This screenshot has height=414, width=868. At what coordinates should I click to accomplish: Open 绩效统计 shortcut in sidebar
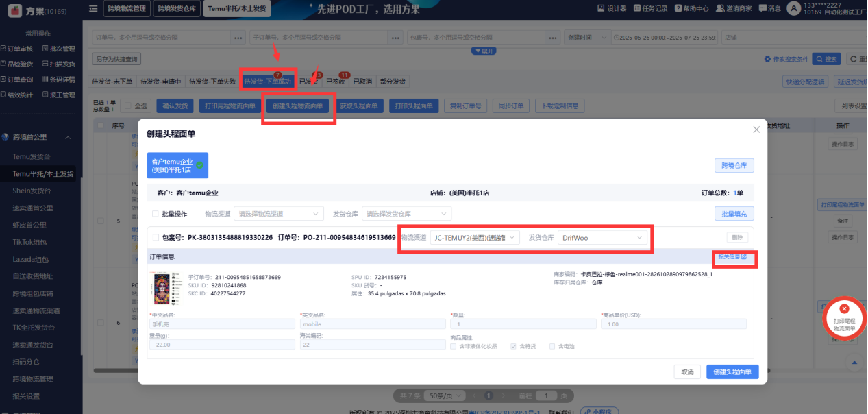tap(18, 95)
